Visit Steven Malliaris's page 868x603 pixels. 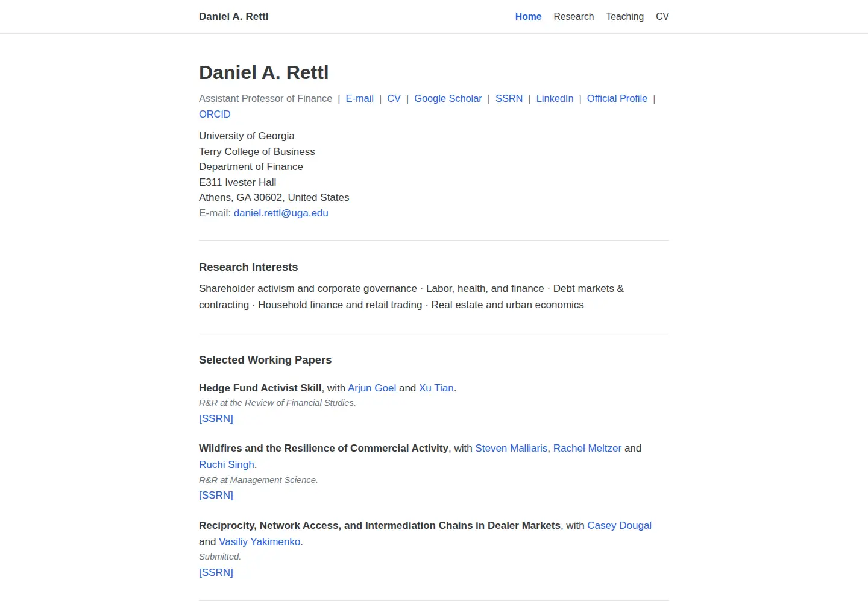tap(511, 449)
